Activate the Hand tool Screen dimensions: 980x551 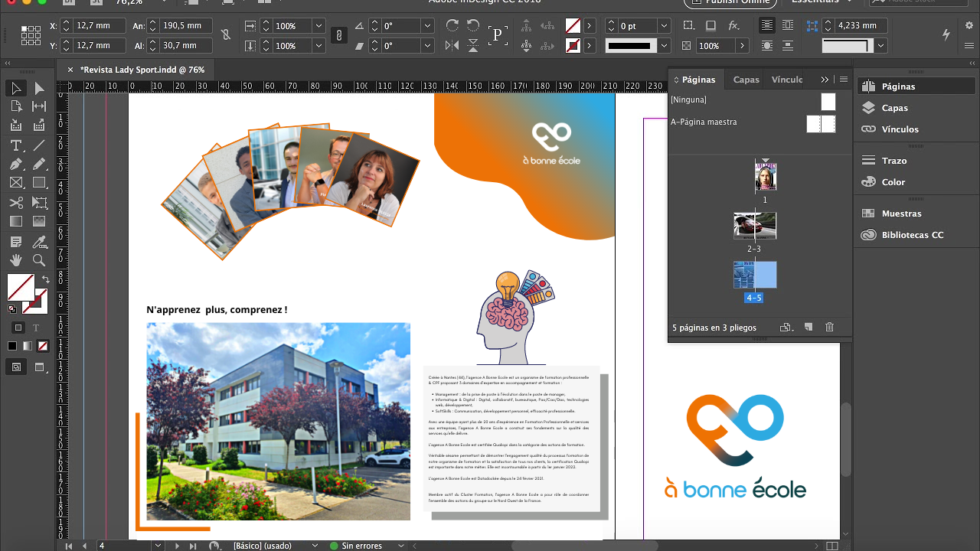[16, 260]
